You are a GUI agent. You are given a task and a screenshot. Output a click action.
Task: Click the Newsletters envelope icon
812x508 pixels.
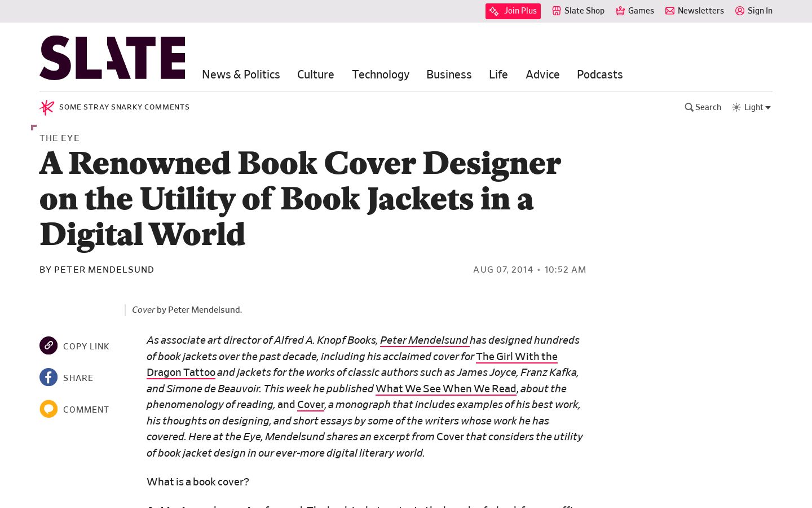click(x=670, y=11)
